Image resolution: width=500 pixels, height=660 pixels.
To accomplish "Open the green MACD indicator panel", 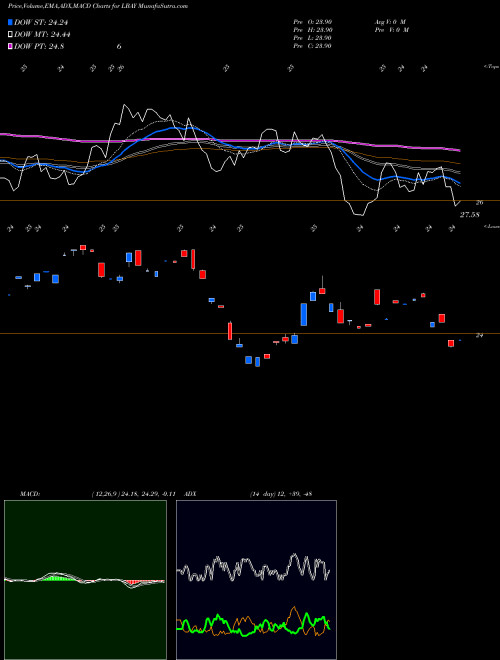I will 85,580.
